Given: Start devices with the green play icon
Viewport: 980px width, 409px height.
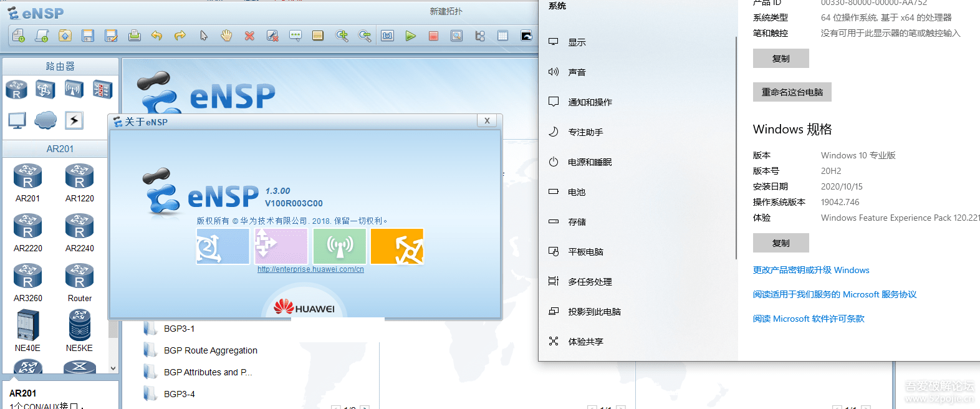Looking at the screenshot, I should click(410, 36).
